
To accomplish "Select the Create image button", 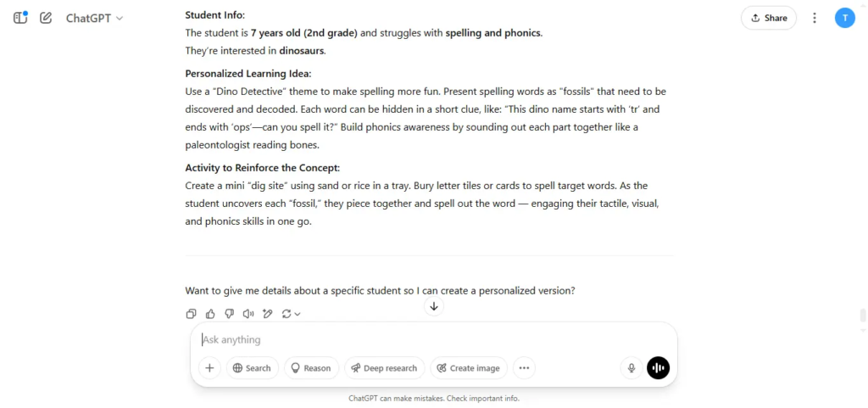I will click(x=469, y=368).
